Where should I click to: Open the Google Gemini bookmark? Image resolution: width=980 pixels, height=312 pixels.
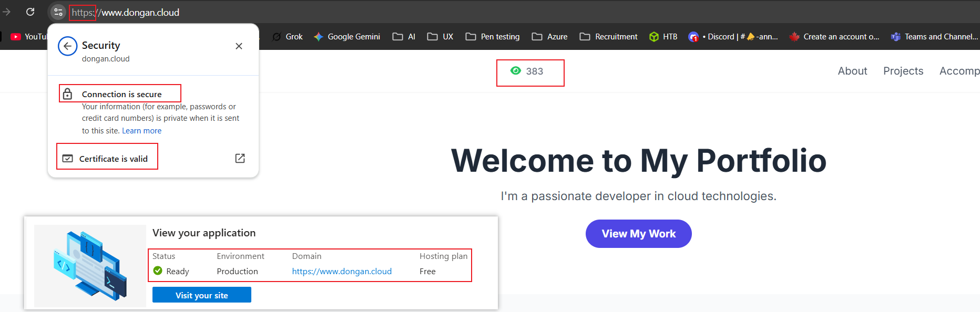click(x=346, y=37)
